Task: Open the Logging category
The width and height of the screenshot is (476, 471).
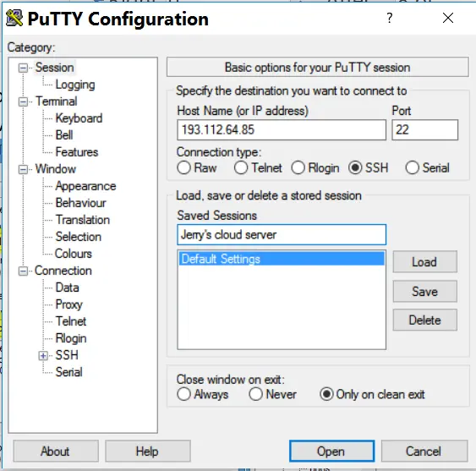Action: click(x=75, y=85)
